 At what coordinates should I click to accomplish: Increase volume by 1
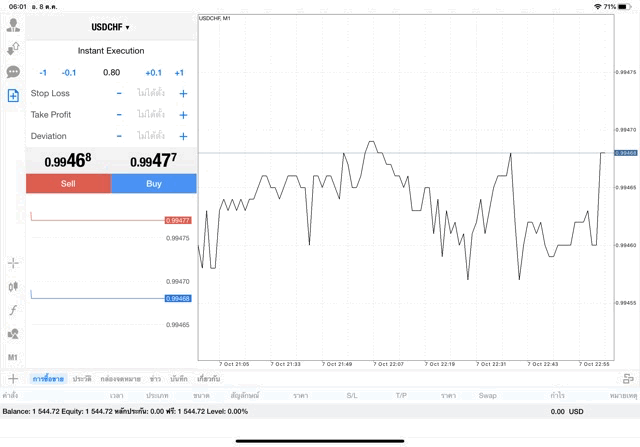[179, 72]
